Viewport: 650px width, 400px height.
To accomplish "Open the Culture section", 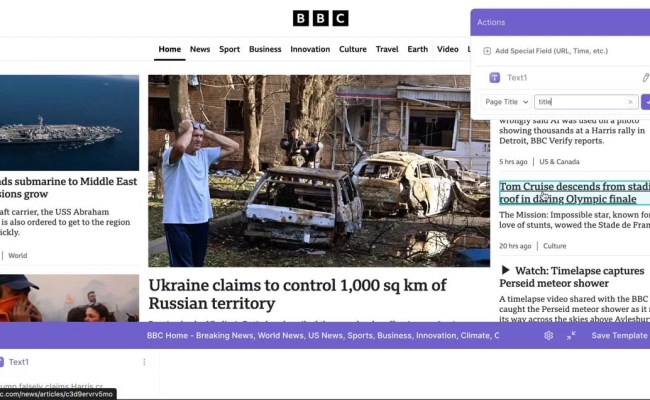I will pos(353,49).
